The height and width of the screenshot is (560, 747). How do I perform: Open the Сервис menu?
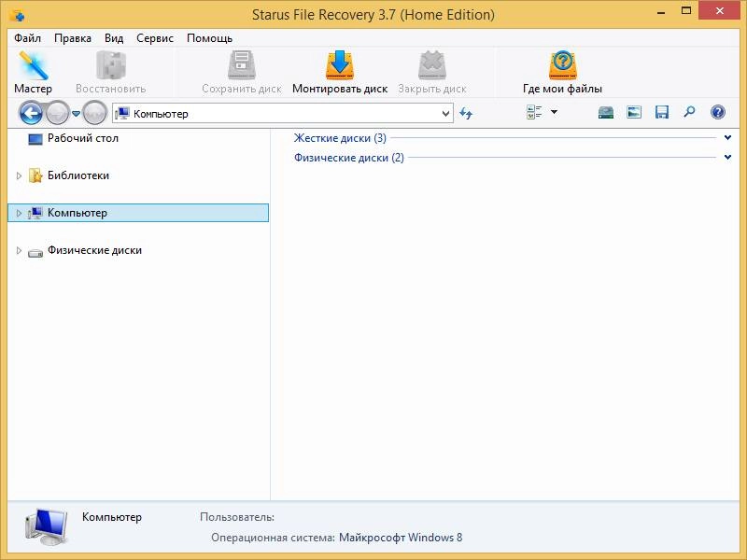[155, 38]
